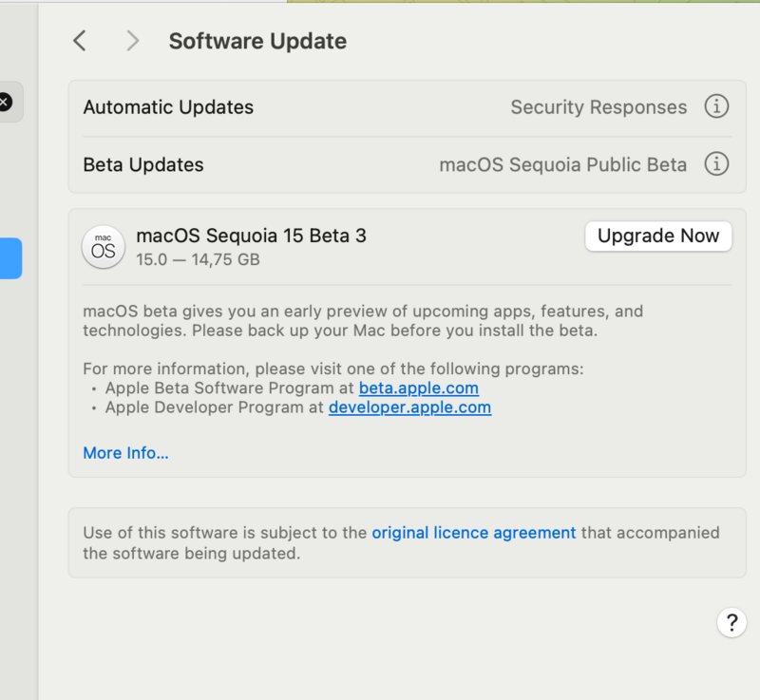Click the Software Update page title

point(257,41)
